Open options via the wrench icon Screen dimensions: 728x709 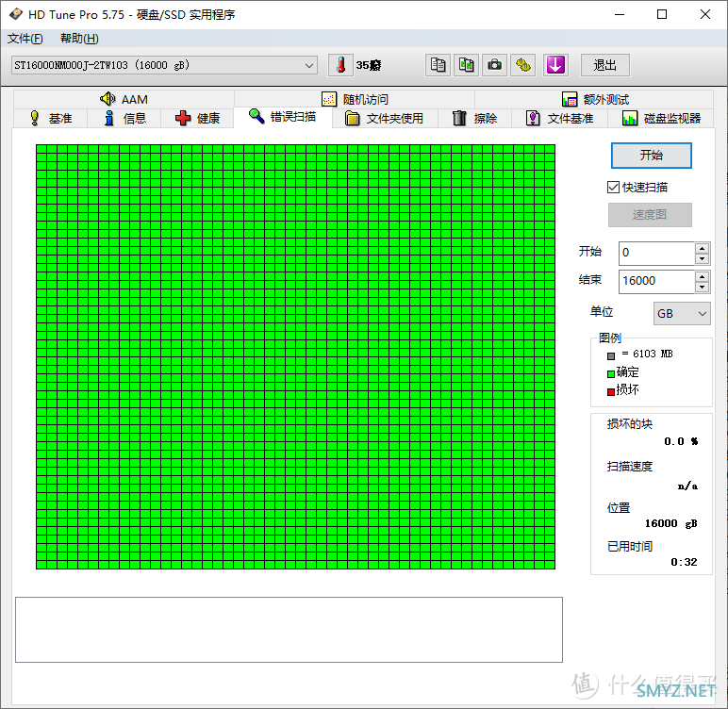tap(523, 65)
